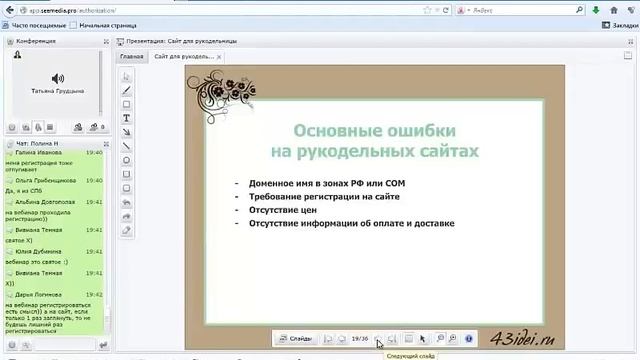
Task: Click the slide title Основные ошибки
Action: click(375, 131)
